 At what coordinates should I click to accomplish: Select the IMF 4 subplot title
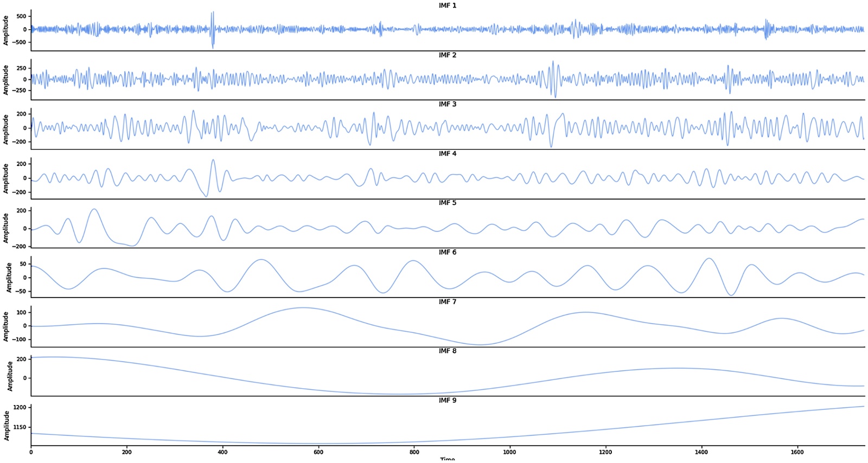click(448, 153)
